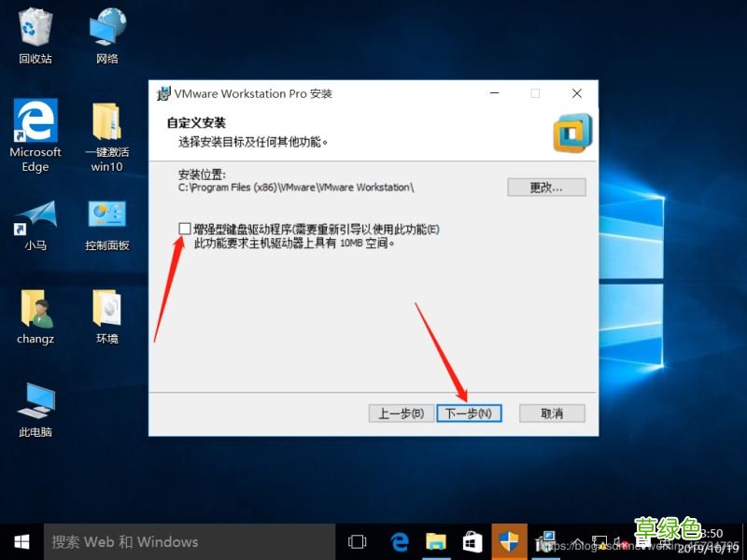Viewport: 747px width, 560px height.
Task: Select the 小马 desktop shortcut
Action: pyautogui.click(x=35, y=226)
